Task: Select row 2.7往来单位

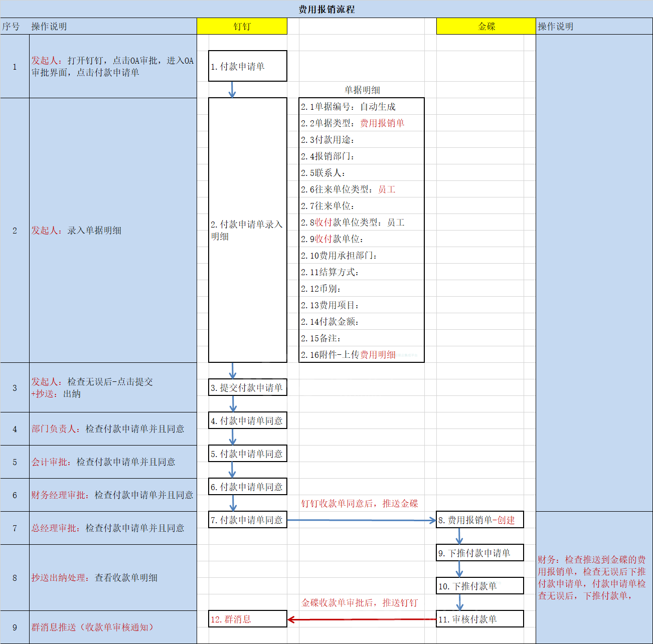Action: (362, 205)
